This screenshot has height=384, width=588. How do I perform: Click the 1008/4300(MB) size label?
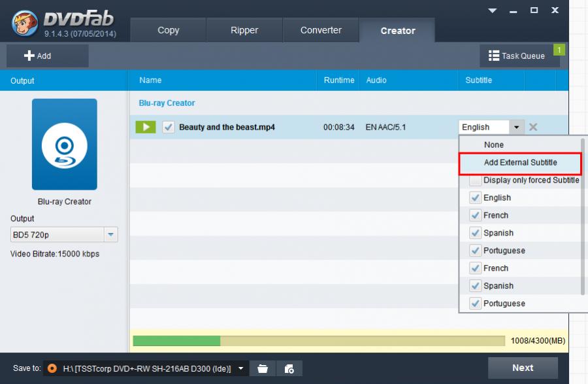coord(538,341)
